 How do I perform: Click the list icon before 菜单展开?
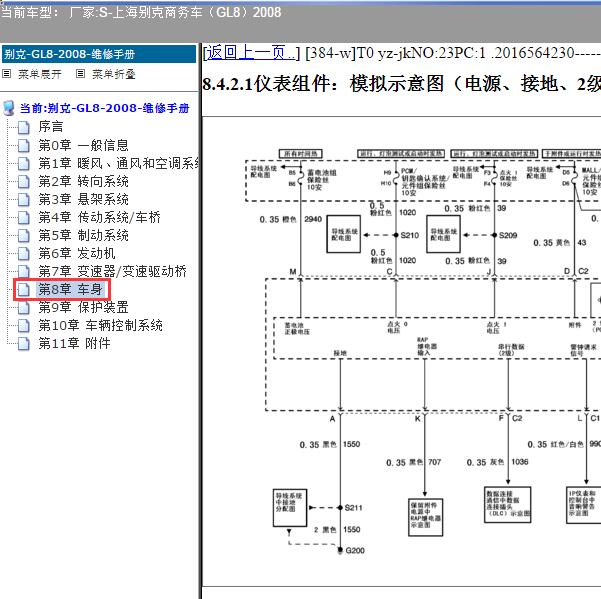7,74
